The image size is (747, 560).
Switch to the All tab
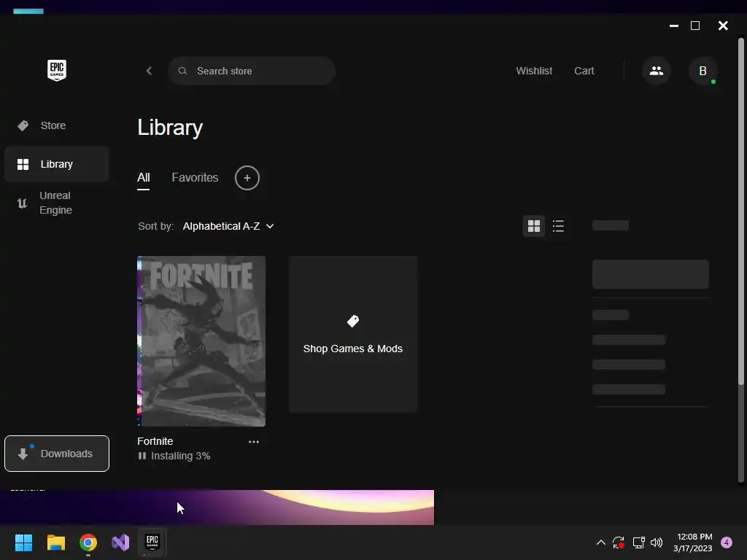point(144,178)
